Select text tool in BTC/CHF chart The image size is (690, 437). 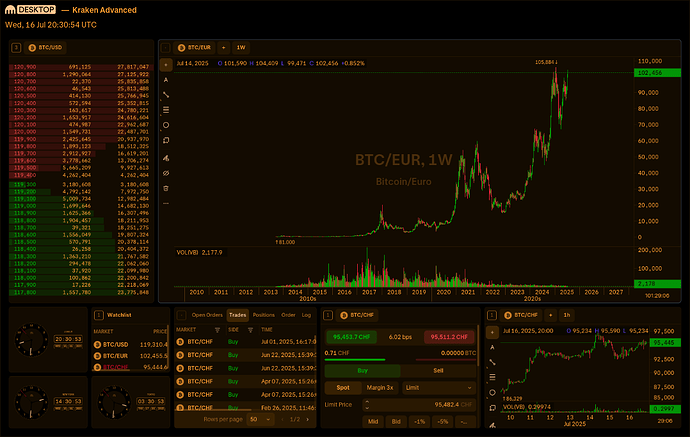coord(492,348)
